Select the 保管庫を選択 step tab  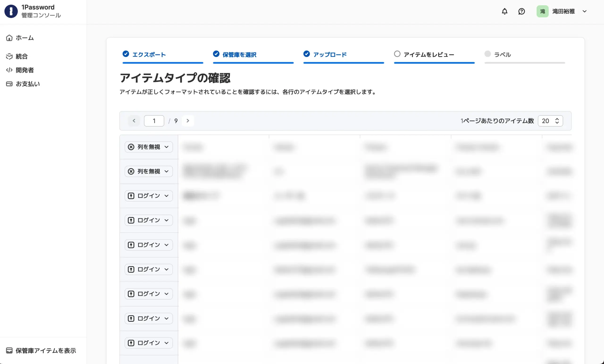coord(253,57)
